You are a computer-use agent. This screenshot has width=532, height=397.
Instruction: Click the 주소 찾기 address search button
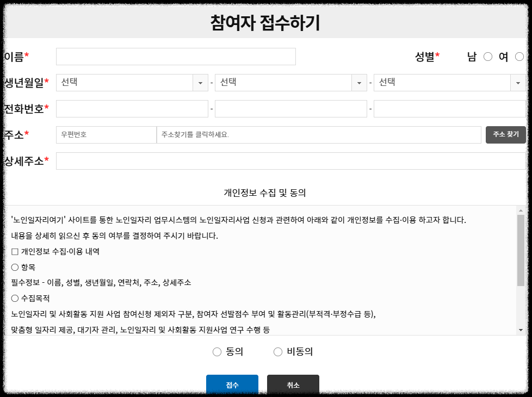pyautogui.click(x=505, y=134)
